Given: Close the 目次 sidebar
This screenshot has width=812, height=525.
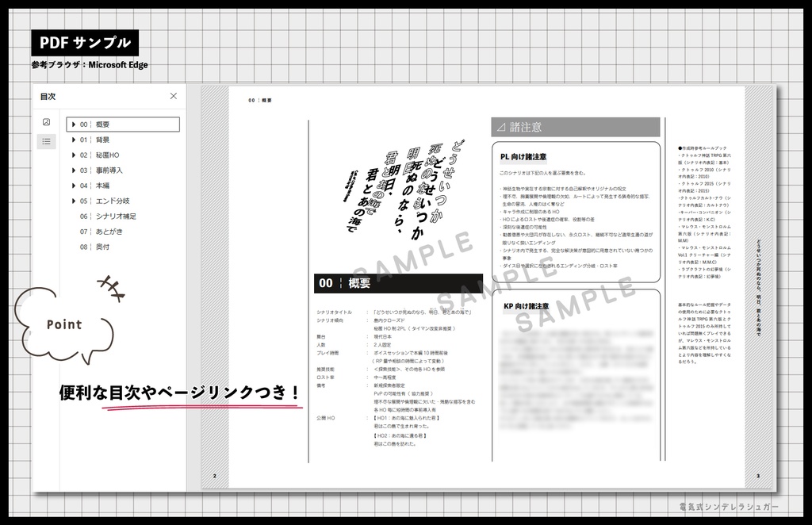Looking at the screenshot, I should click(x=174, y=96).
